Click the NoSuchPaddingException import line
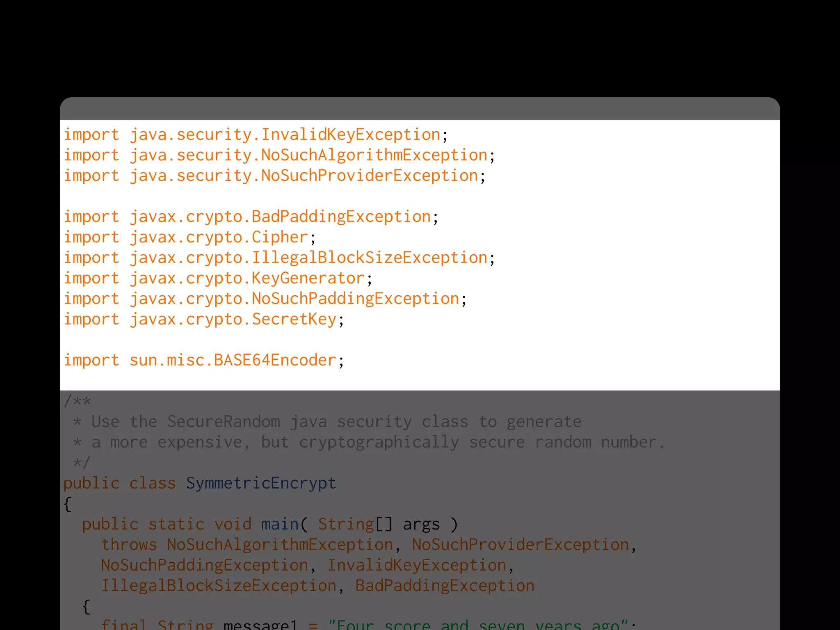Image resolution: width=840 pixels, height=630 pixels. tap(265, 299)
